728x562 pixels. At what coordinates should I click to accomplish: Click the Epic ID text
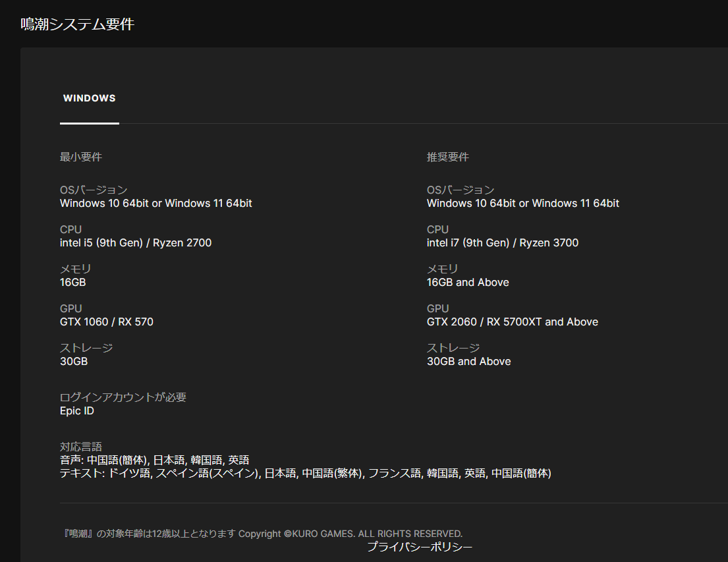point(76,410)
